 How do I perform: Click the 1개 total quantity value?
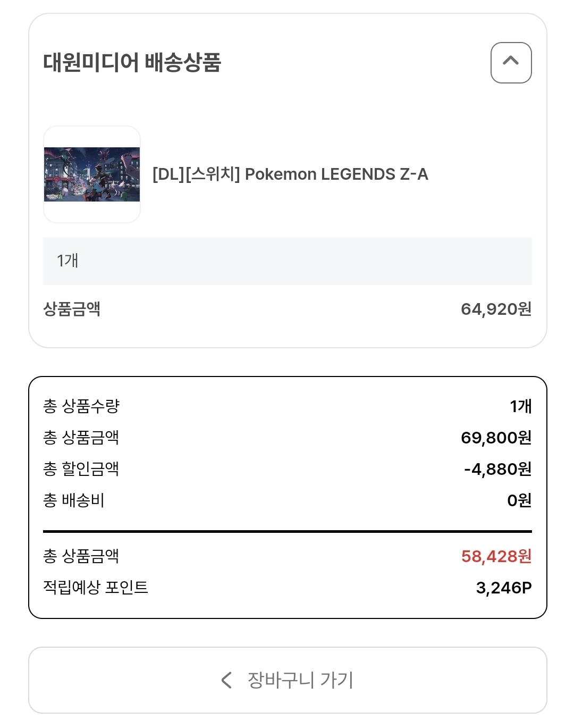pos(520,406)
